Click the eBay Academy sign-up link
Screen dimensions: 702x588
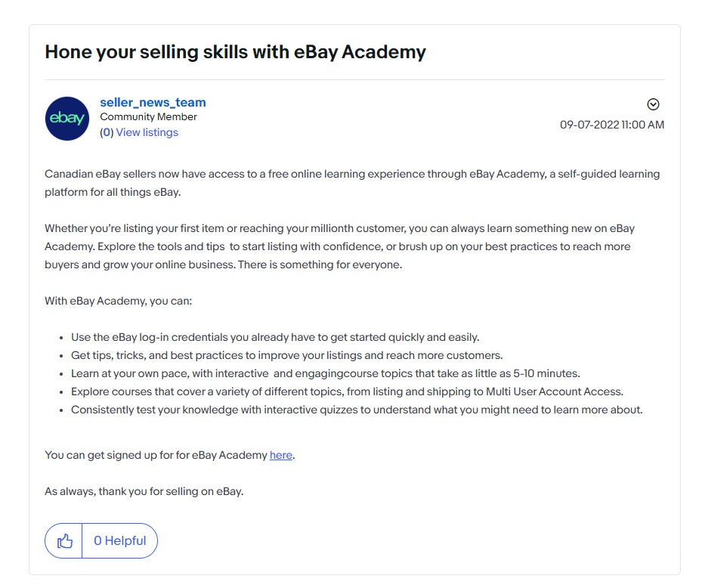pos(280,455)
